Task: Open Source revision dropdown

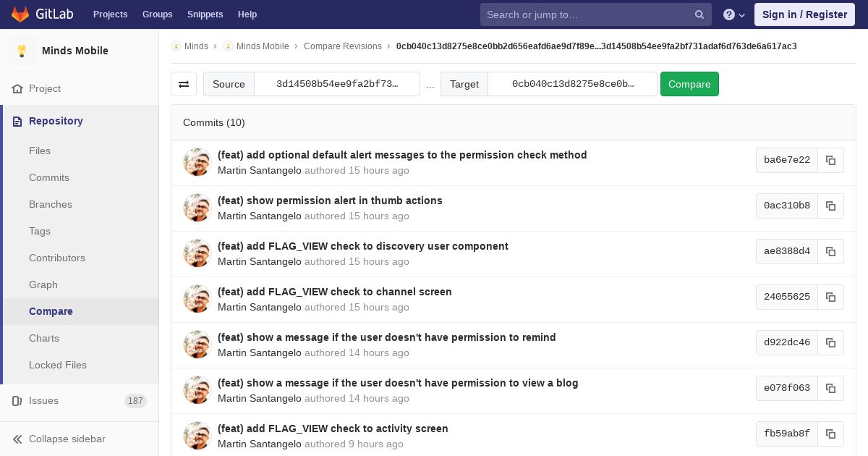Action: 337,84
